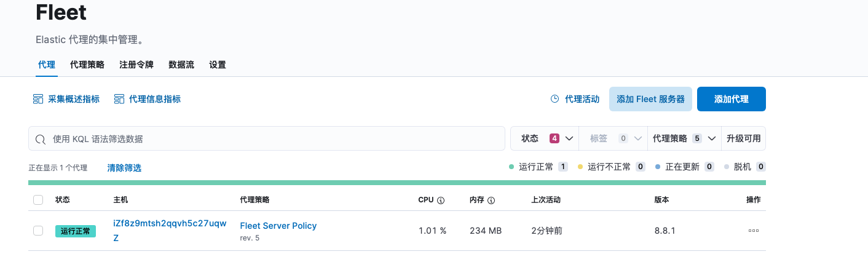Expand the 标签 filter dropdown
Screen dimensions: 868x262
613,138
